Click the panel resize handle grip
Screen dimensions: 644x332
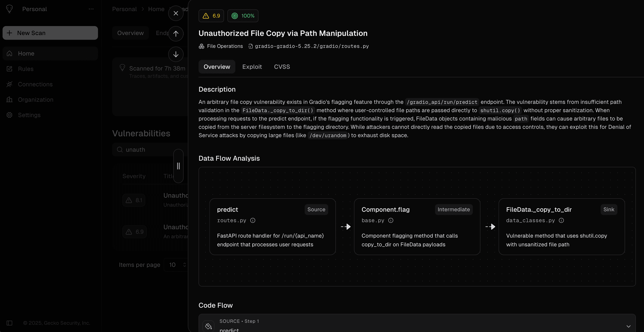(178, 166)
